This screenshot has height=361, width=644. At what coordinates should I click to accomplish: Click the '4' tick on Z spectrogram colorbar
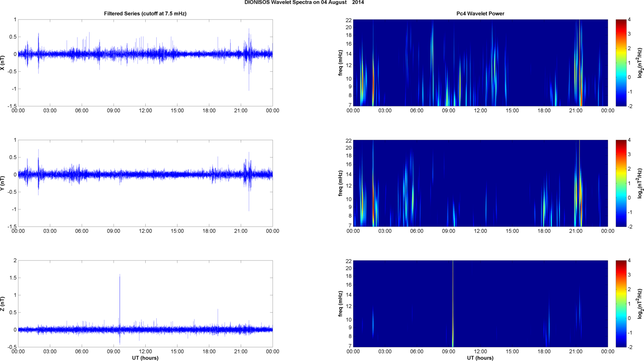click(629, 261)
